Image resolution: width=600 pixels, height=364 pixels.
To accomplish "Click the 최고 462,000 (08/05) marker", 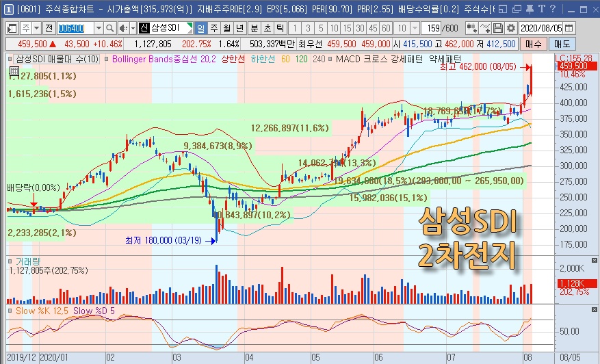I will (486, 67).
